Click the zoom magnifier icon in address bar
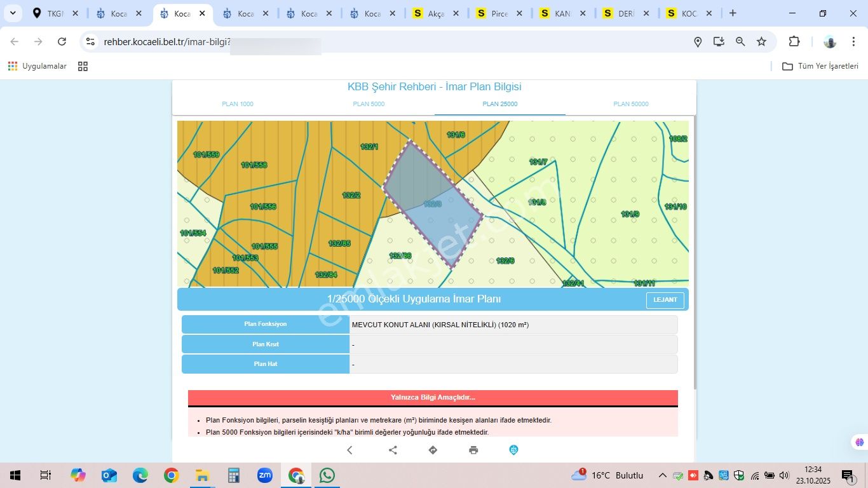The height and width of the screenshot is (488, 868). point(740,42)
